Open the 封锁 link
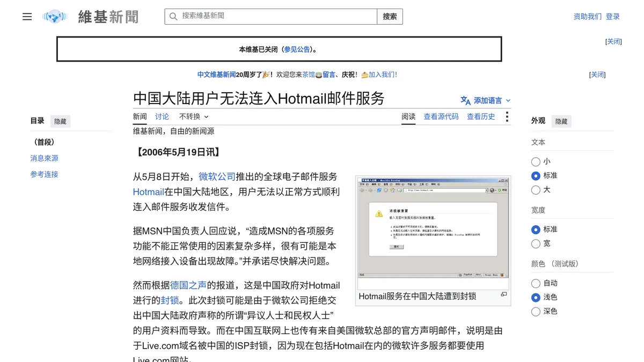This screenshot has height=362, width=644. (x=170, y=301)
